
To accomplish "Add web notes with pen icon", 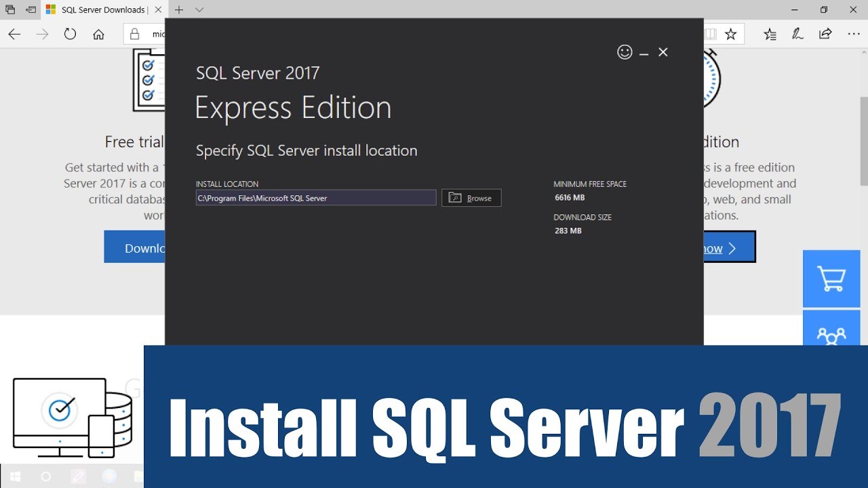I will (x=798, y=35).
